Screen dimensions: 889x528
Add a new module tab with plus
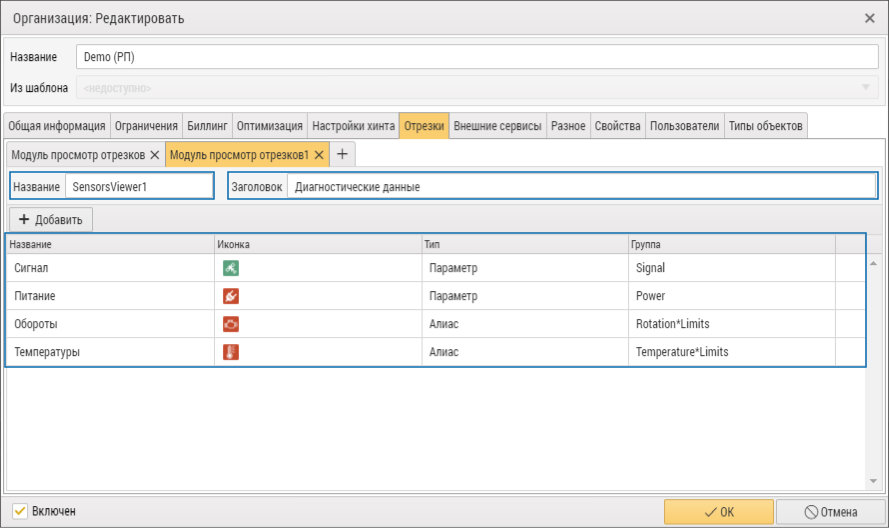[x=342, y=154]
